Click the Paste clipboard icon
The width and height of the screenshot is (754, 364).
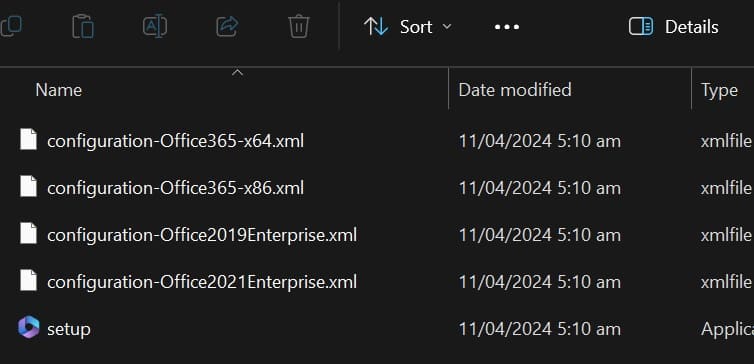83,26
